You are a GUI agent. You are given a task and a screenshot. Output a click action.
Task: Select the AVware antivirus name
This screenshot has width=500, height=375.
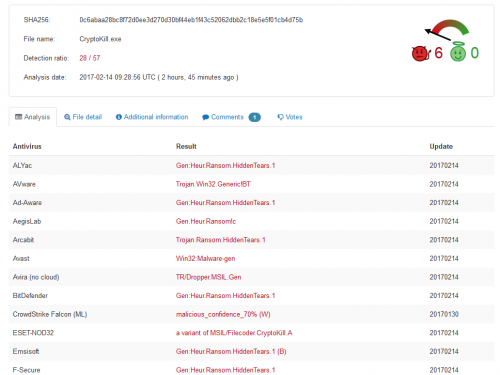(x=24, y=184)
